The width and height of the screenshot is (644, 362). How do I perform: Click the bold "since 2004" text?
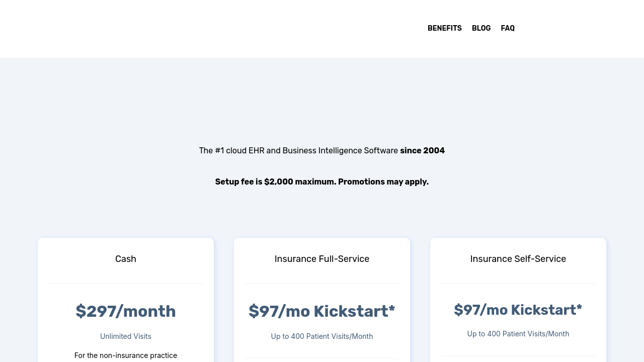click(422, 150)
